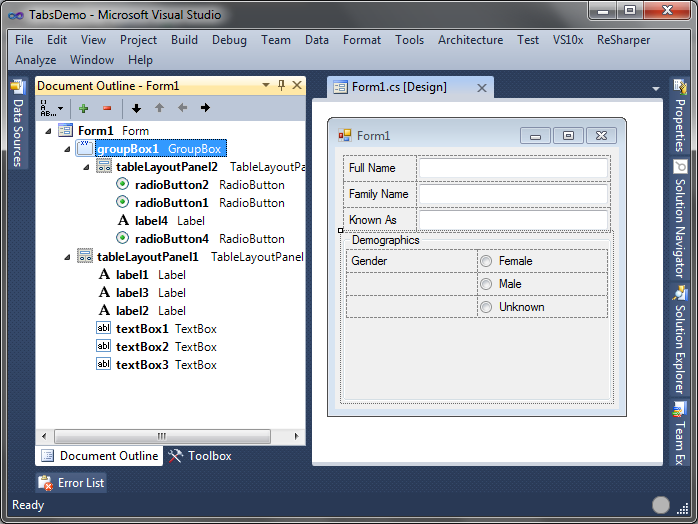Switch to the Toolbox tab

[x=199, y=456]
